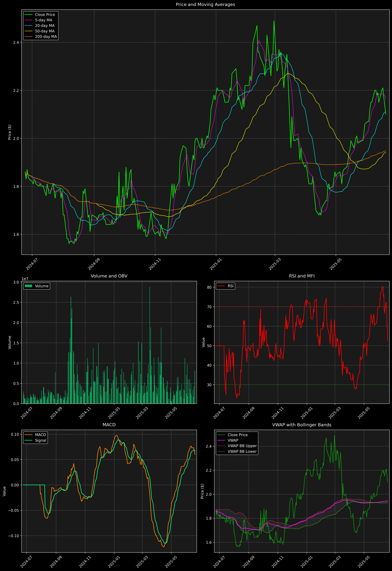Viewport: 392px width, 571px height.
Task: Click the '5-day MA' legend entry
Action: (39, 20)
